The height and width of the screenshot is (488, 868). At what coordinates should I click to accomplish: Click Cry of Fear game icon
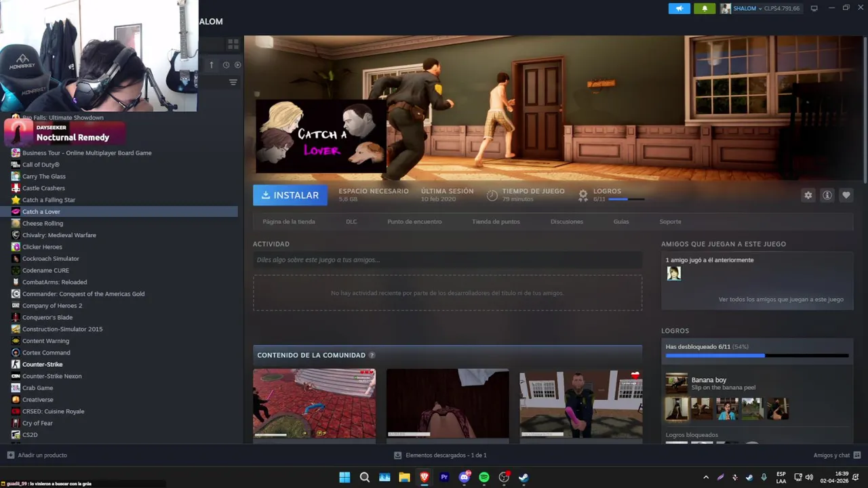point(16,423)
